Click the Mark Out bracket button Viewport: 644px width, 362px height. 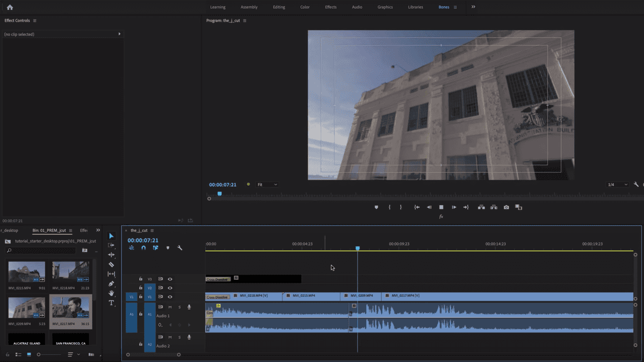(400, 207)
